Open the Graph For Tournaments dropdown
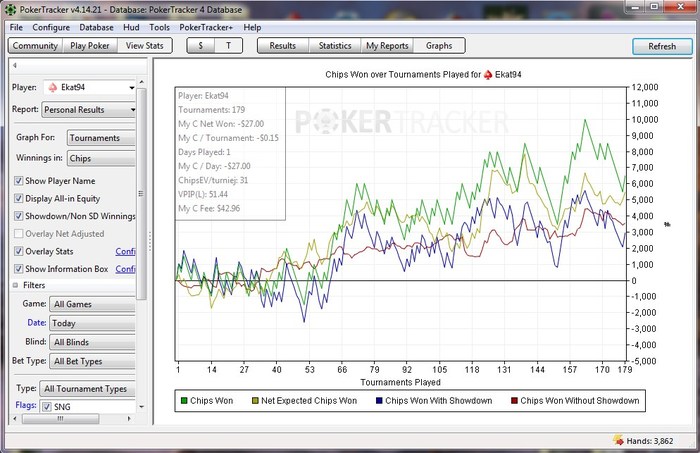Screen dimensions: 700x453 click(x=101, y=138)
